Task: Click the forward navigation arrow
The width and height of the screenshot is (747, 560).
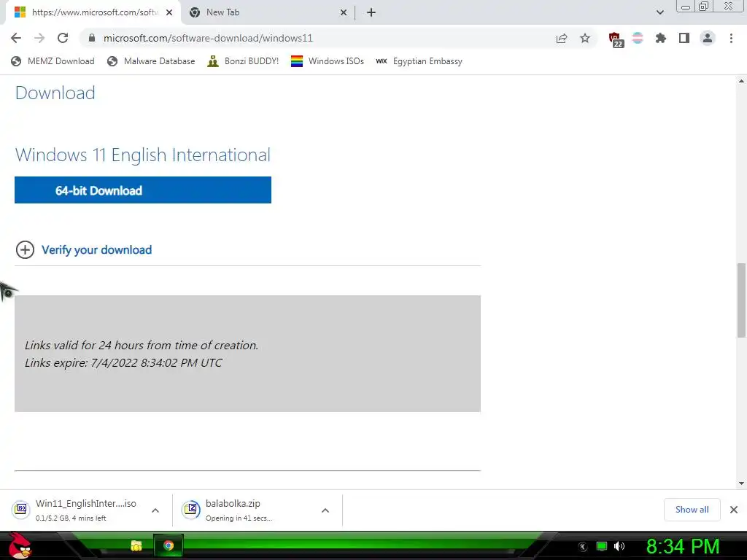Action: point(39,38)
